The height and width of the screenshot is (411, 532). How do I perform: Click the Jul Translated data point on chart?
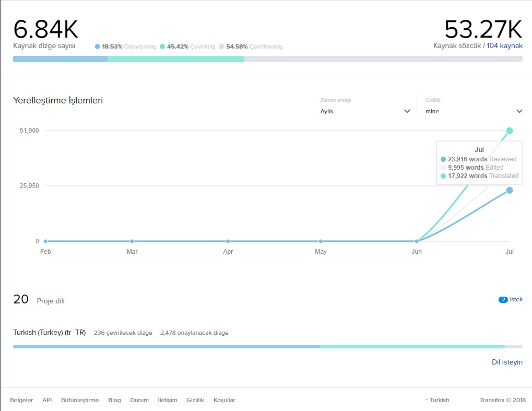click(510, 131)
